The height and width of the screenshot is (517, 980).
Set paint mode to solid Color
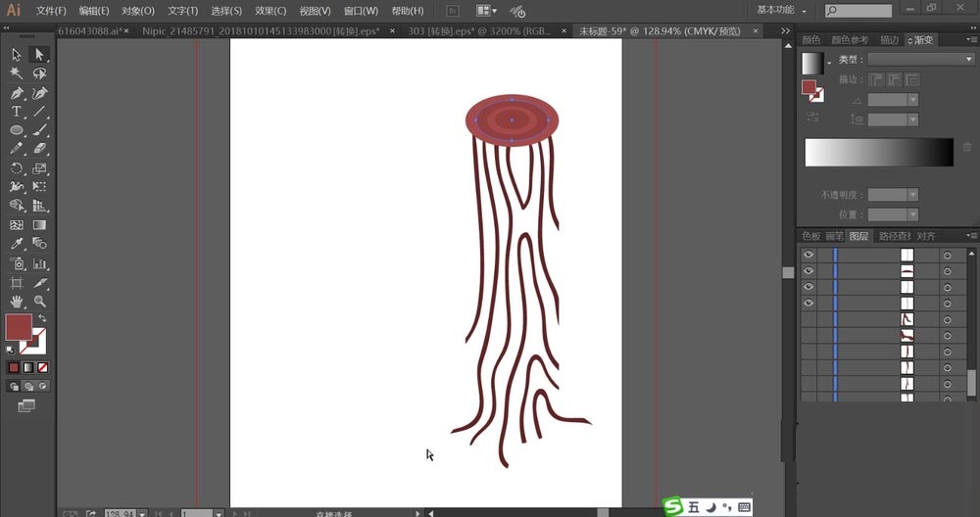[14, 368]
